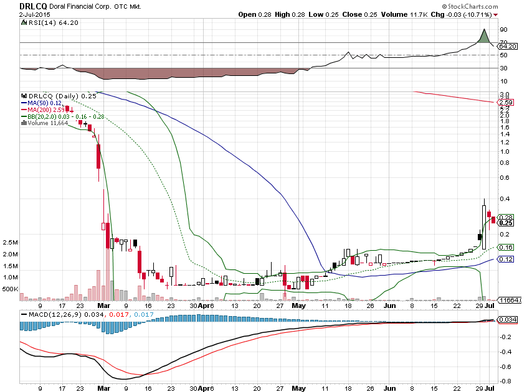Click the green 0.28 upper band tag
This screenshot has height=392, width=532.
(x=506, y=217)
